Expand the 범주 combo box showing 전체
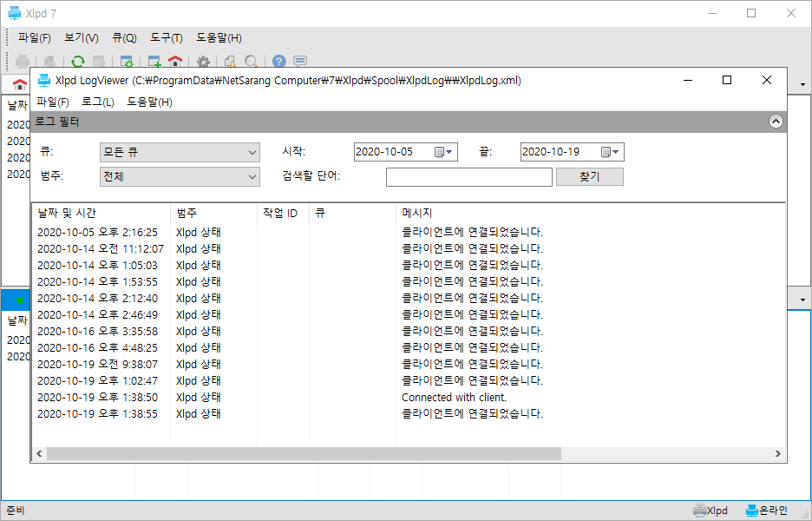This screenshot has height=521, width=812. [180, 177]
